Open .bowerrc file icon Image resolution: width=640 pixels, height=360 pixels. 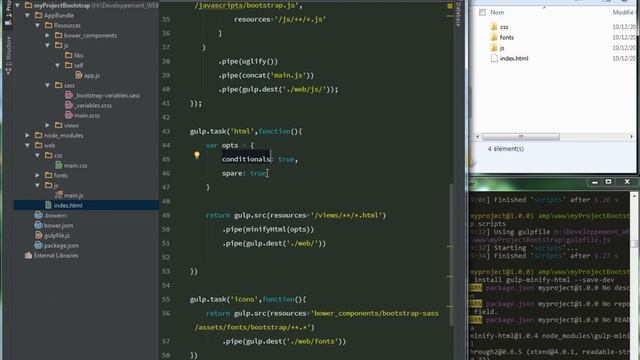pos(38,215)
